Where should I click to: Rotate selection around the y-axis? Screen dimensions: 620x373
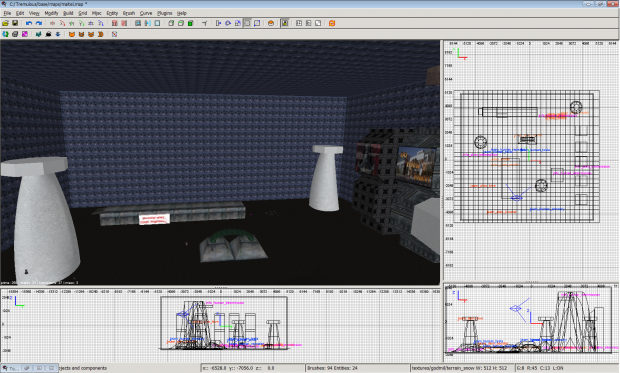[x=81, y=23]
